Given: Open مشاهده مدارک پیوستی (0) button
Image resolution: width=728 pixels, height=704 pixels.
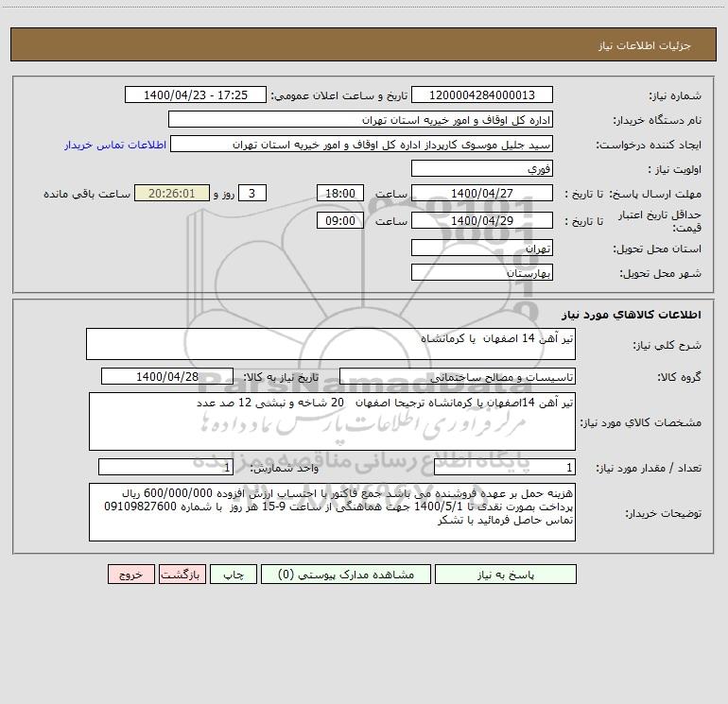Looking at the screenshot, I should coord(346,575).
